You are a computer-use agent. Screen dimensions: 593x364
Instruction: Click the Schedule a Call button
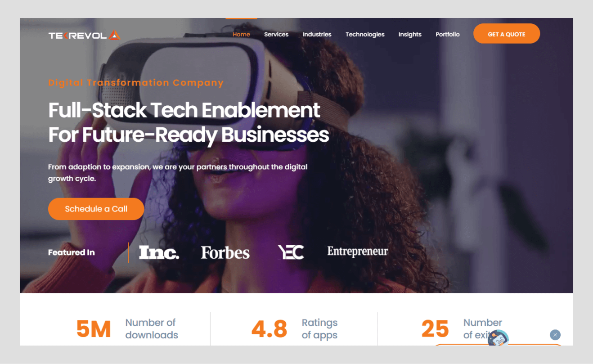96,209
